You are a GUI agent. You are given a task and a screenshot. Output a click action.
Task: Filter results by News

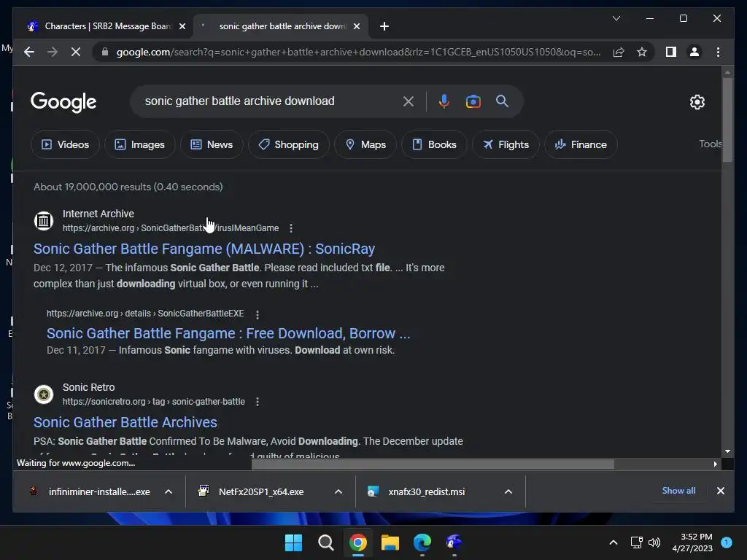[212, 144]
